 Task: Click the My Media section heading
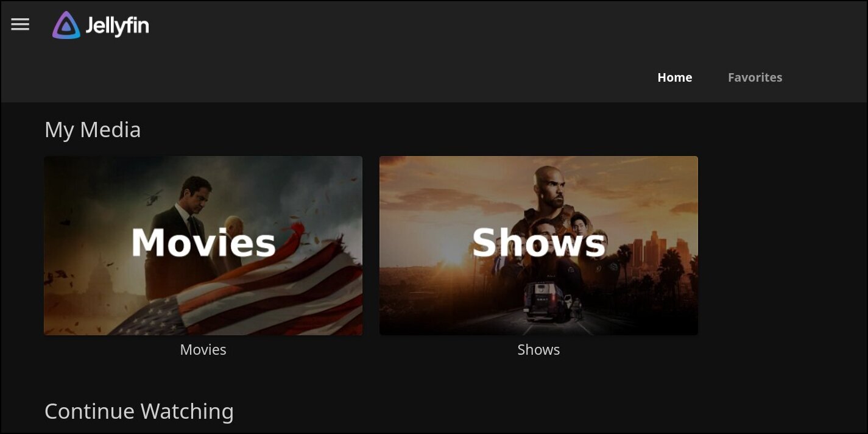[93, 130]
